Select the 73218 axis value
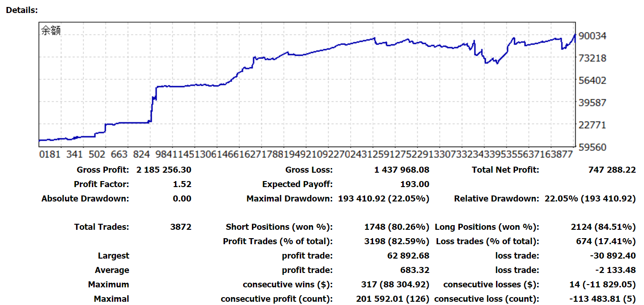This screenshot has height=305, width=644. click(593, 58)
